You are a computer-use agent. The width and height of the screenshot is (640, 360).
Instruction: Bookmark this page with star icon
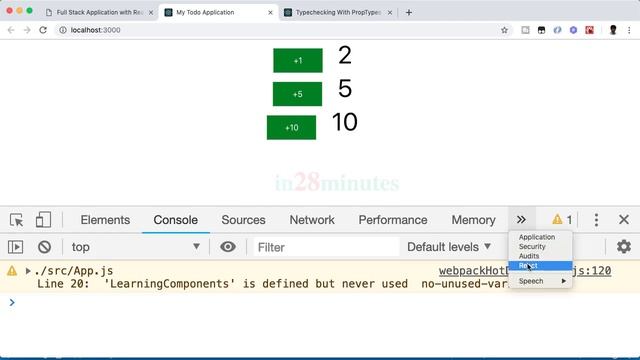pos(504,30)
